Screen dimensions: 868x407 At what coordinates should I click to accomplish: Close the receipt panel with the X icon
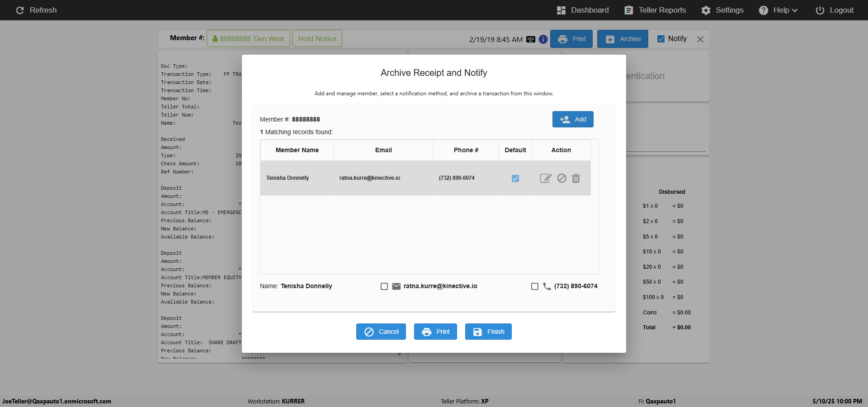point(700,39)
